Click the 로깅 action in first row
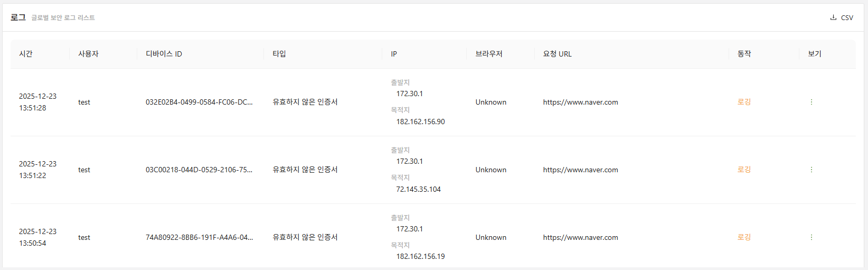 pos(744,102)
